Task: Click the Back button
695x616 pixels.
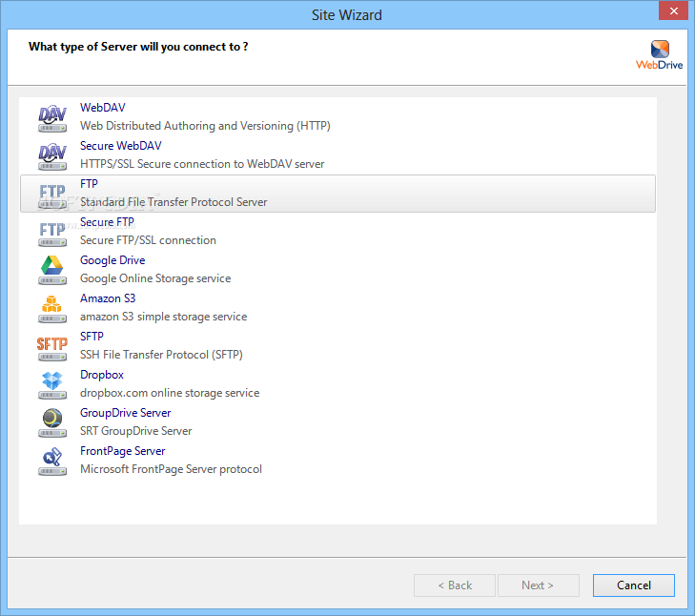Action: point(455,585)
